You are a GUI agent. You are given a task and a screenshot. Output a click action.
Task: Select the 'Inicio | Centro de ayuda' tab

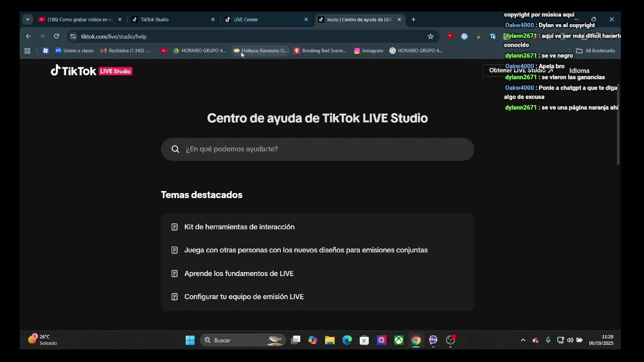coord(358,20)
